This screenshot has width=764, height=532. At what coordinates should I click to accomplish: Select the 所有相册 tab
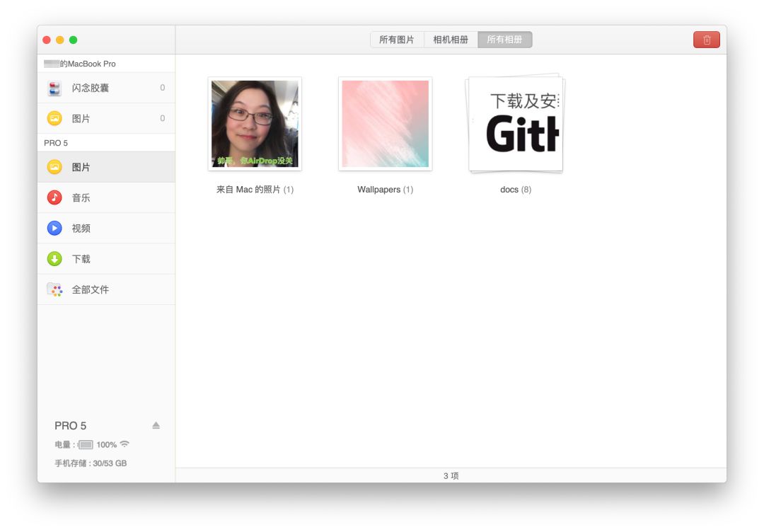504,40
